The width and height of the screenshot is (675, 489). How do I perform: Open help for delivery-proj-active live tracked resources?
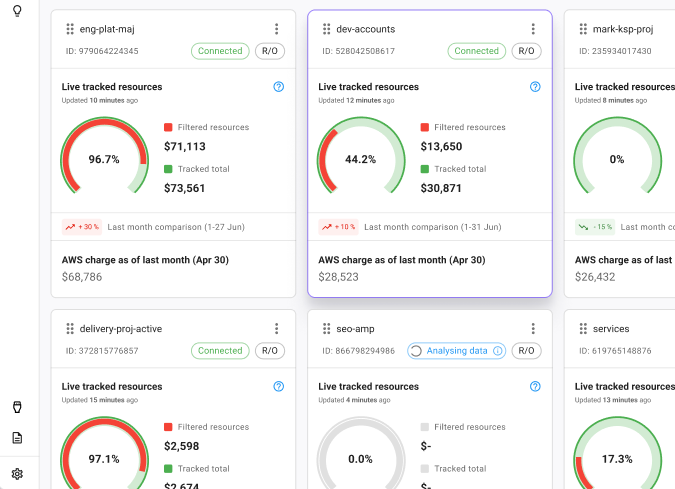(279, 386)
